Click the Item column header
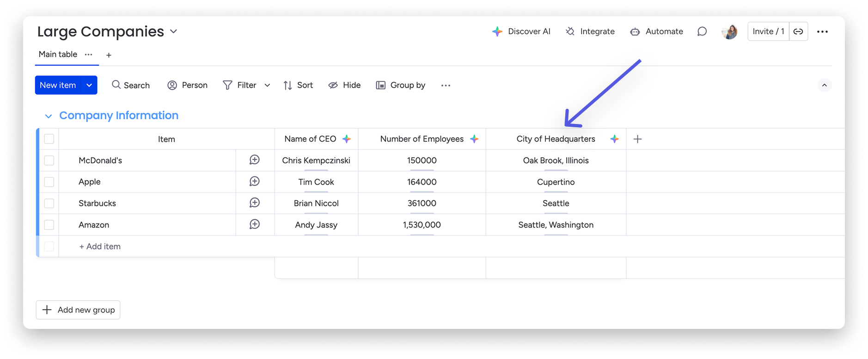This screenshot has height=359, width=868. tap(166, 139)
